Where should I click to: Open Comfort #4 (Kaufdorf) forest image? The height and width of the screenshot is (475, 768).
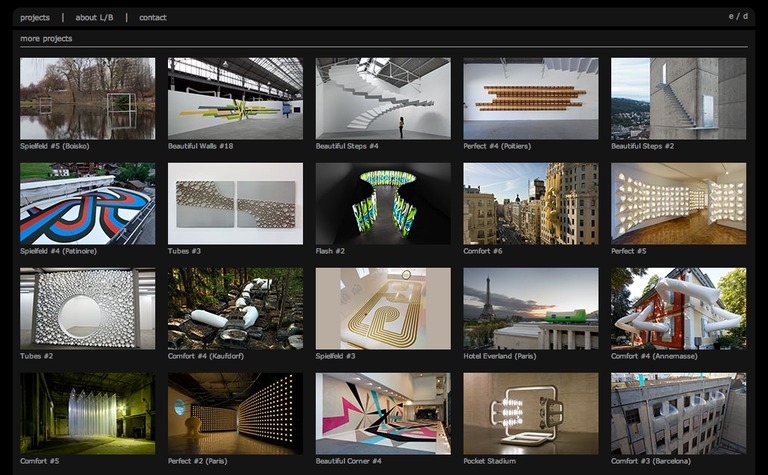236,309
